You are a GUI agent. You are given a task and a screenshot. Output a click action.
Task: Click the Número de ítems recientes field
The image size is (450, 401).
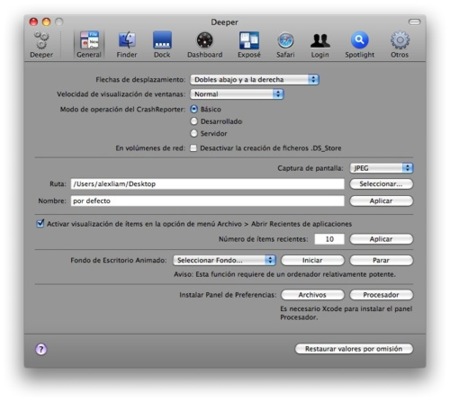(329, 239)
